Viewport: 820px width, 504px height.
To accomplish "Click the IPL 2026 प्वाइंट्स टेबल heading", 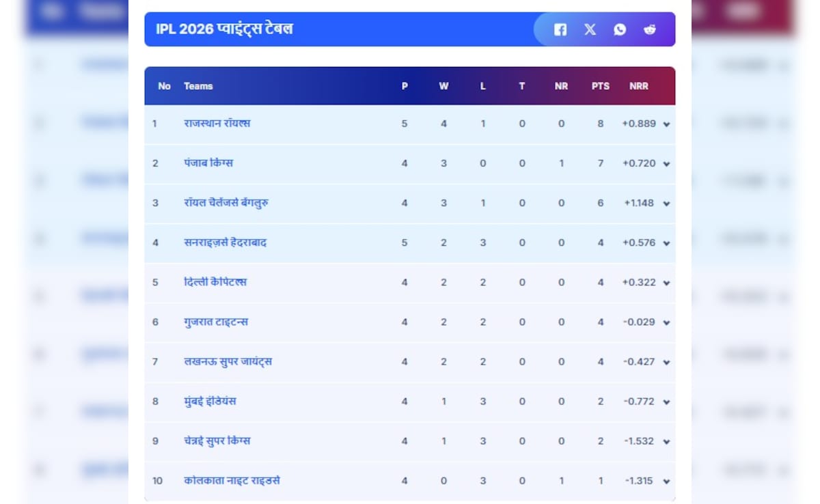I will [x=224, y=29].
